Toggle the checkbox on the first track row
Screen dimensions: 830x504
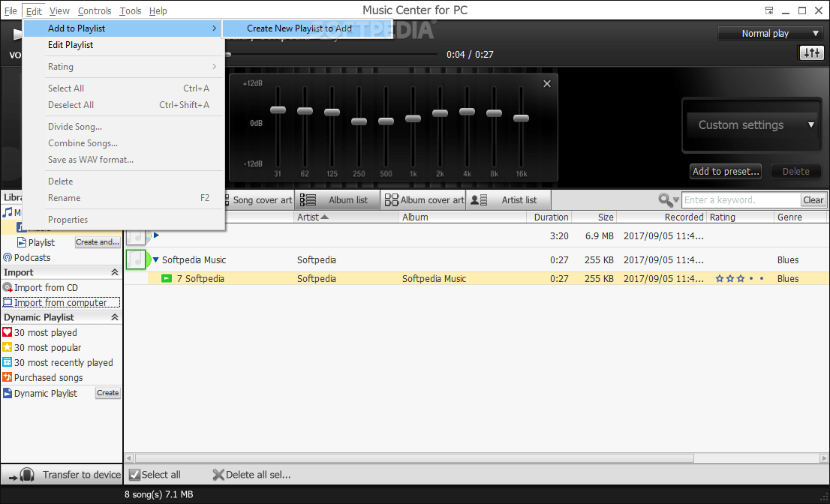click(x=137, y=235)
